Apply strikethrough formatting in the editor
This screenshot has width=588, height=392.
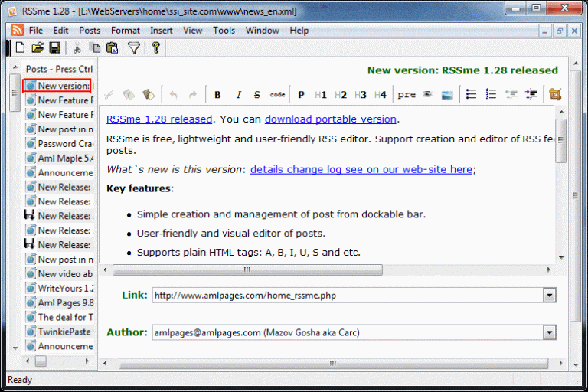coord(257,95)
